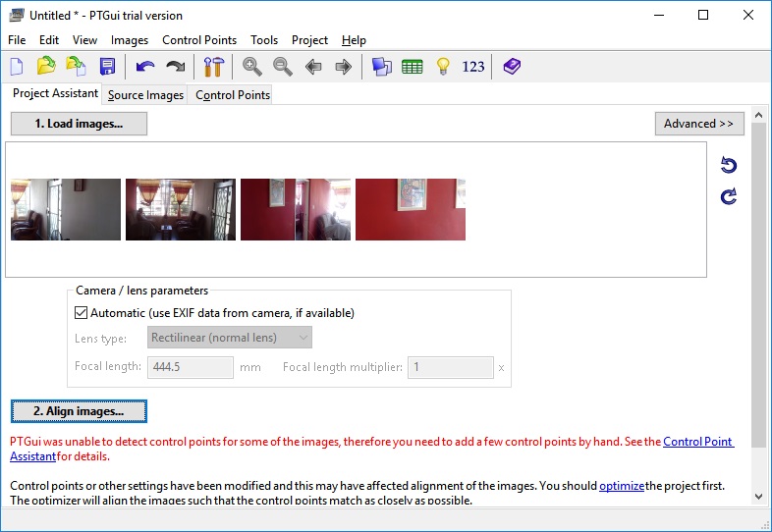Click the optimize link

[x=622, y=486]
